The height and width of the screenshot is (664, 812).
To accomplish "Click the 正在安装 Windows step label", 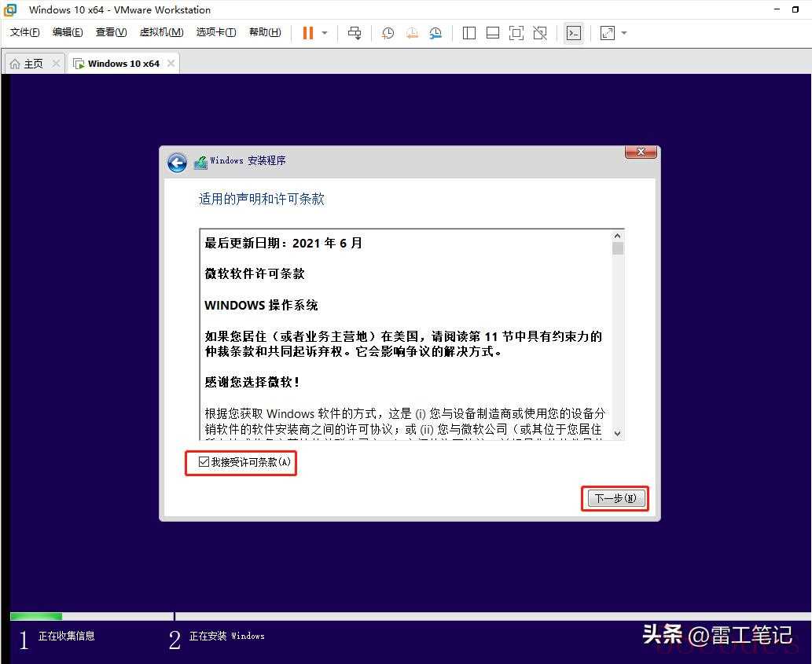I will coord(227,636).
